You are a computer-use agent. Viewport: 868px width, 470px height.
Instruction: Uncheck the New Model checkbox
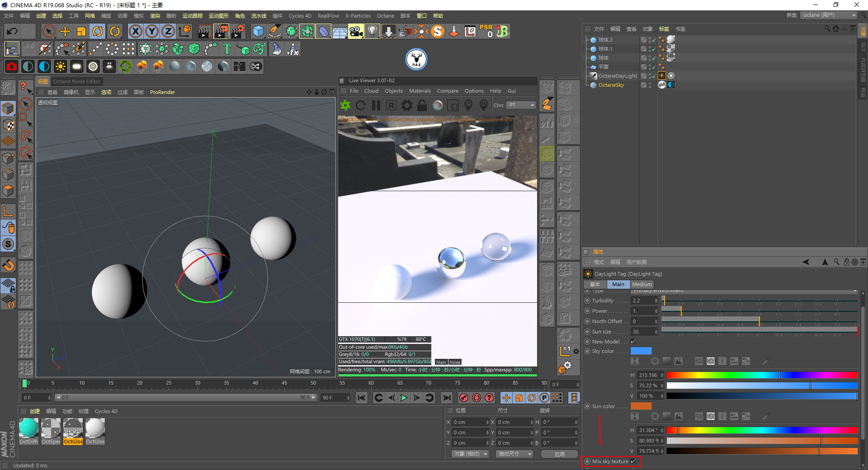click(x=633, y=342)
